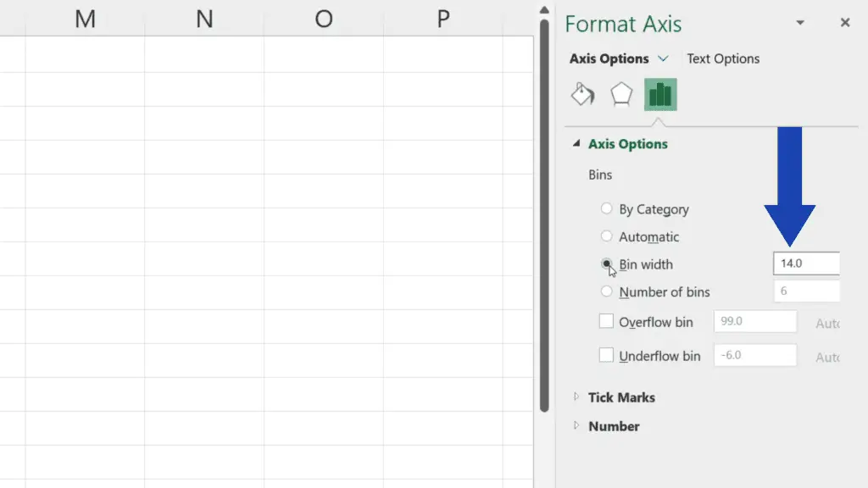868x488 pixels.
Task: Expand the Number section
Action: [576, 425]
